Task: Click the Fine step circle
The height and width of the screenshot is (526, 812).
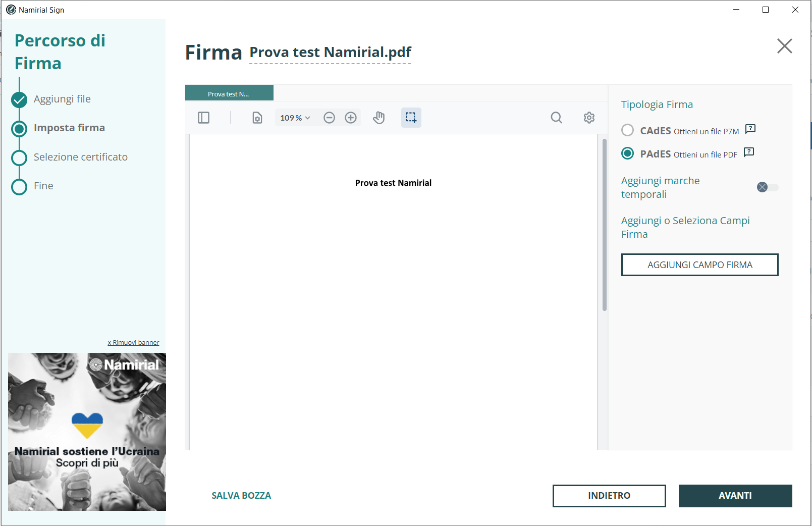Action: coord(19,187)
